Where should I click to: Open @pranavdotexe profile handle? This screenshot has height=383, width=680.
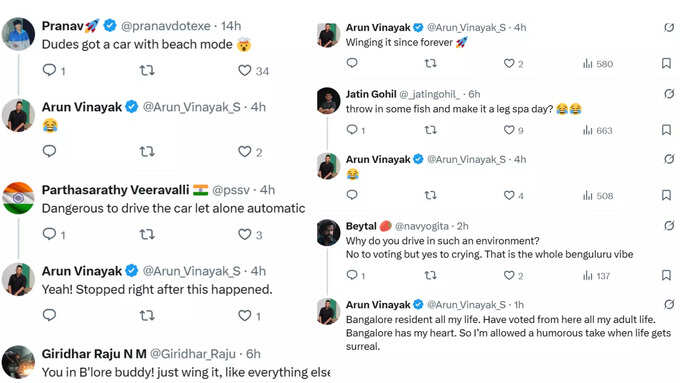166,26
